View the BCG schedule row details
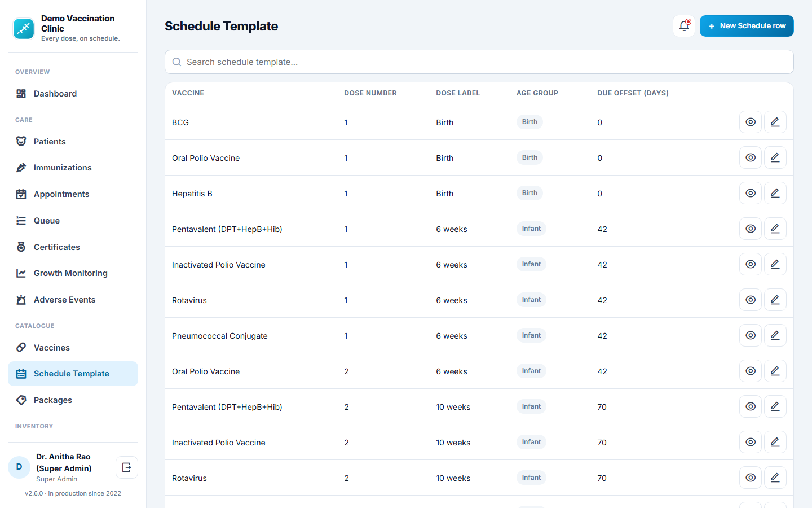 pos(751,122)
